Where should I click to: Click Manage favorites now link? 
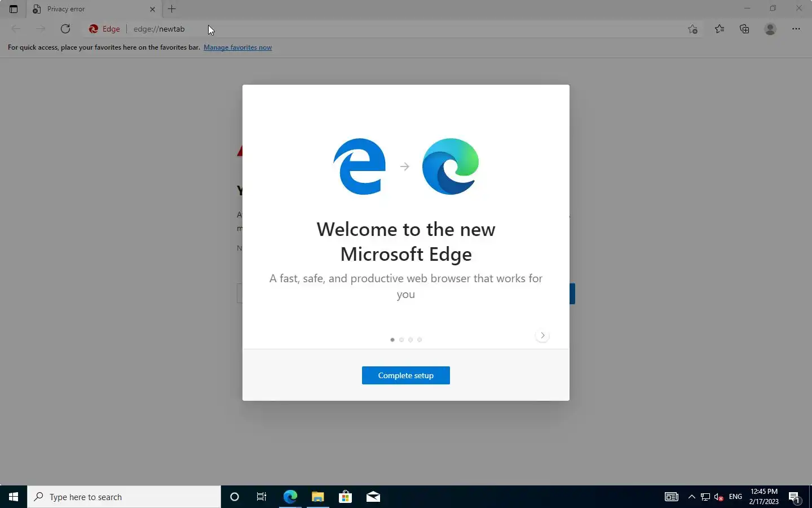tap(237, 47)
